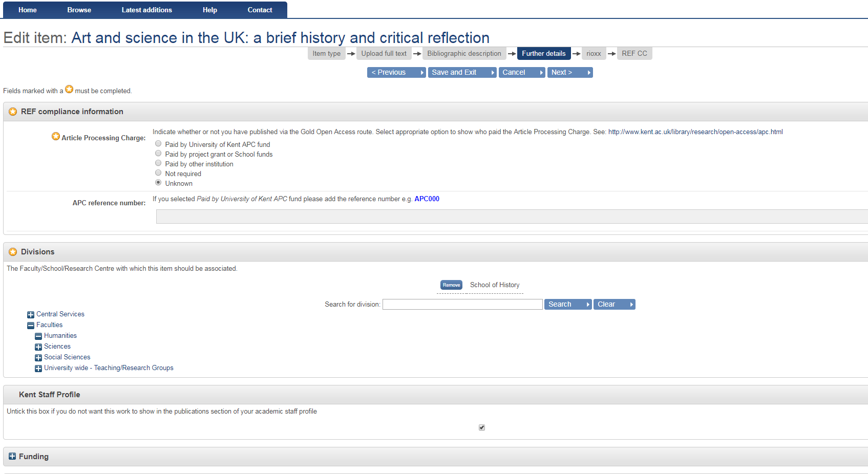Expand Sciences with its plus icon
Screen dimensions: 868x474
38,347
